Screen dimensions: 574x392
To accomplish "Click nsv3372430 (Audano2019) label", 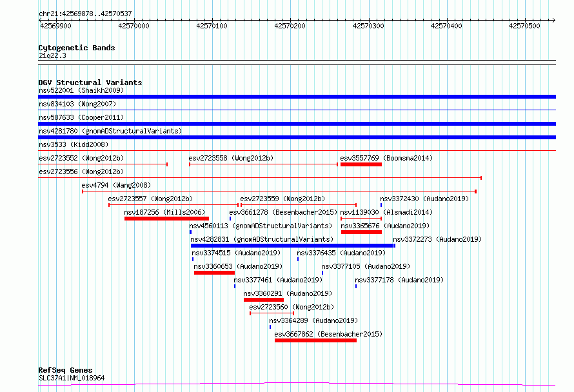I will (424, 199).
